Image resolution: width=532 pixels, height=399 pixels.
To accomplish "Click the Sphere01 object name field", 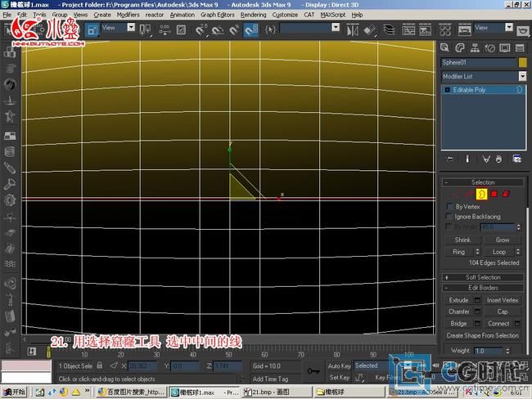I will (479, 62).
